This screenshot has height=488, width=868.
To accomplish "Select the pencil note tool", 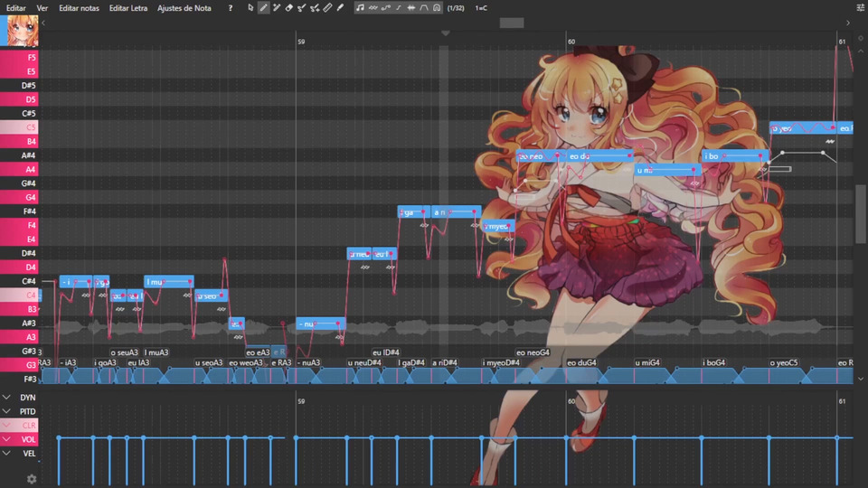I will (263, 8).
